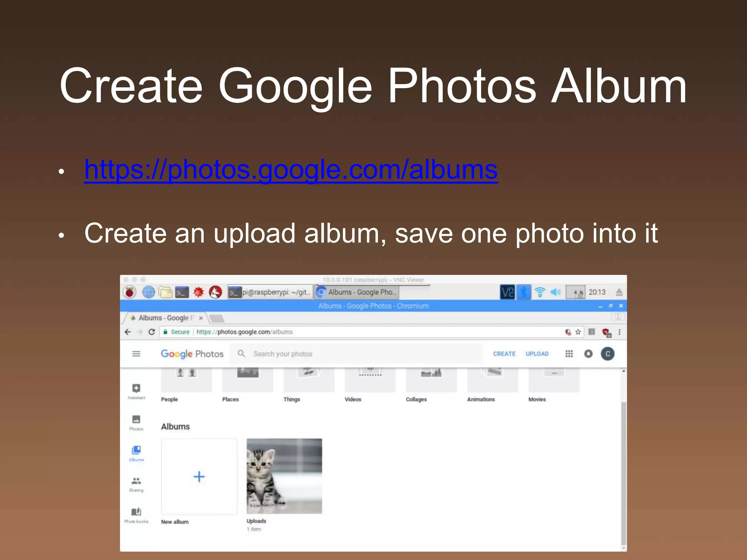This screenshot has width=747, height=560.
Task: Open the Chromium three-dot menu
Action: tap(619, 332)
